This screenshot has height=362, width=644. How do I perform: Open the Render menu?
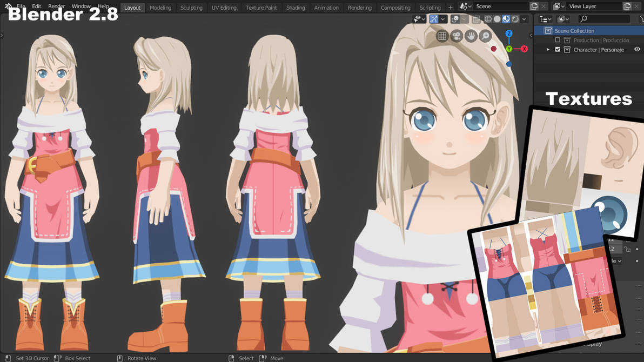(56, 6)
